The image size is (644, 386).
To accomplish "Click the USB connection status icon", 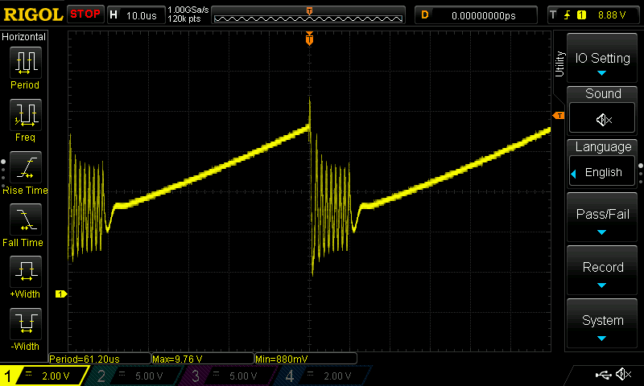I will point(603,374).
